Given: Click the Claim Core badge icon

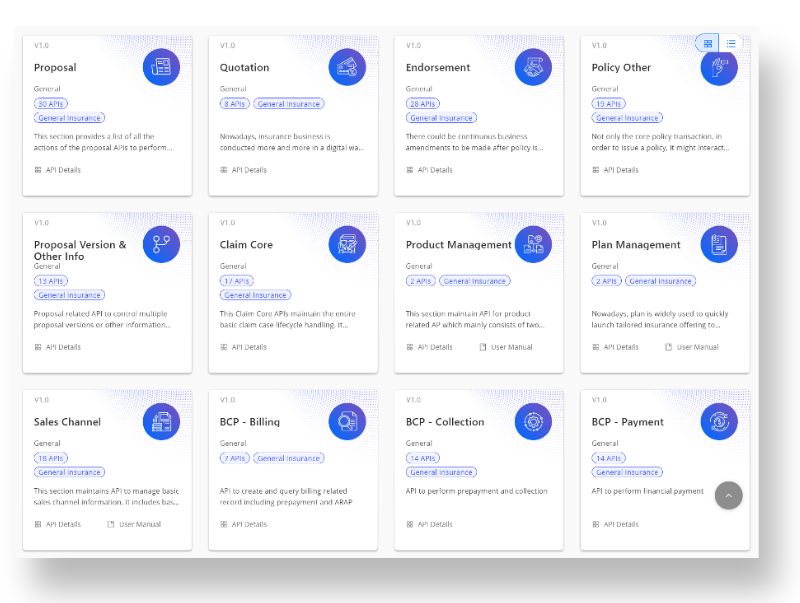Looking at the screenshot, I should (348, 244).
